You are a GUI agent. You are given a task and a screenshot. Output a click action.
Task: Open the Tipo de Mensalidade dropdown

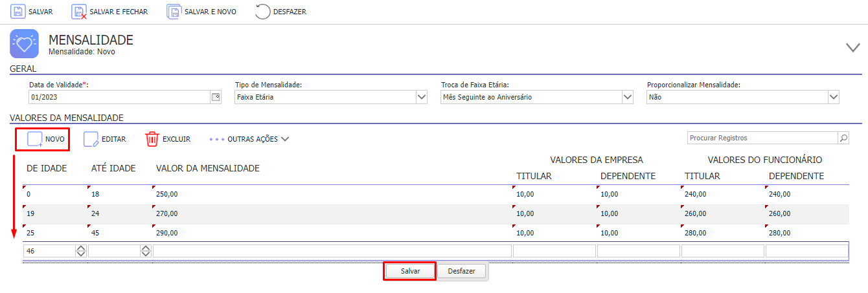pyautogui.click(x=422, y=97)
